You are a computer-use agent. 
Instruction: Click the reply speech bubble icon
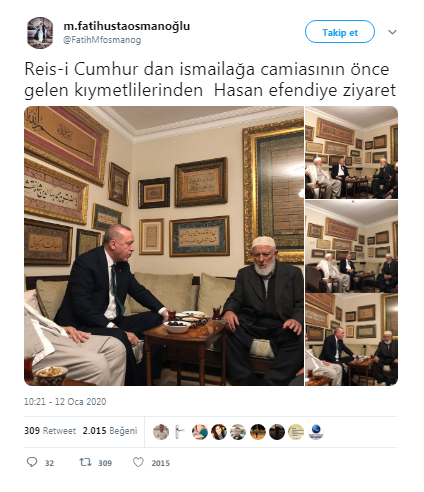32,462
